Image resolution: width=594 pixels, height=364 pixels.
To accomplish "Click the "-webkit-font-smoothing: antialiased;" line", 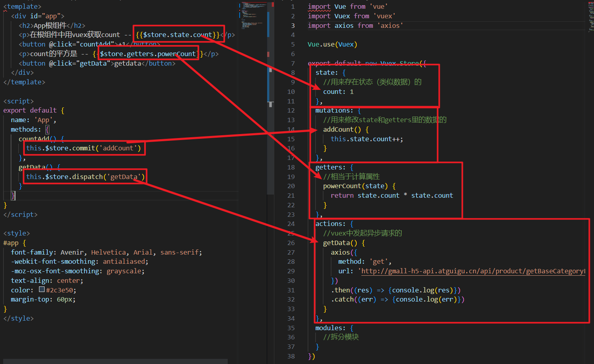I will 80,261.
